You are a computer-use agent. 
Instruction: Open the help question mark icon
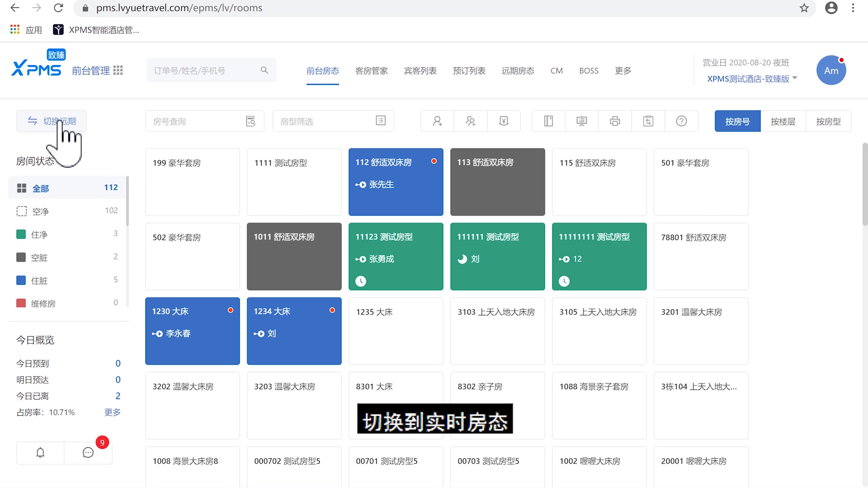click(x=681, y=121)
